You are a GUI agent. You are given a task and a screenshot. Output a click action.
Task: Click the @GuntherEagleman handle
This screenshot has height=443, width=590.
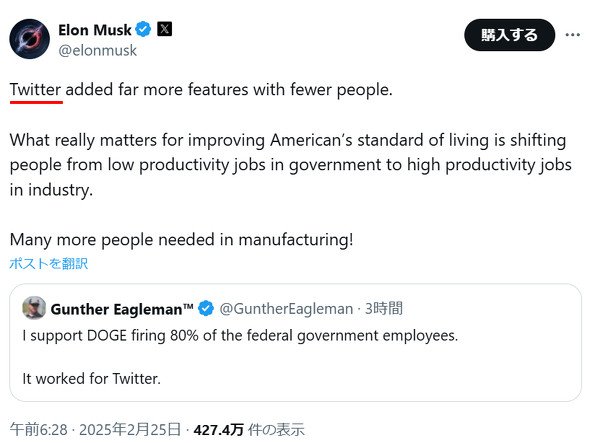(286, 309)
